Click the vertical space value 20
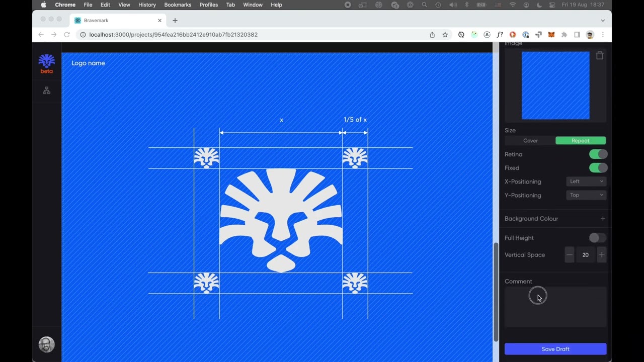 pyautogui.click(x=585, y=255)
